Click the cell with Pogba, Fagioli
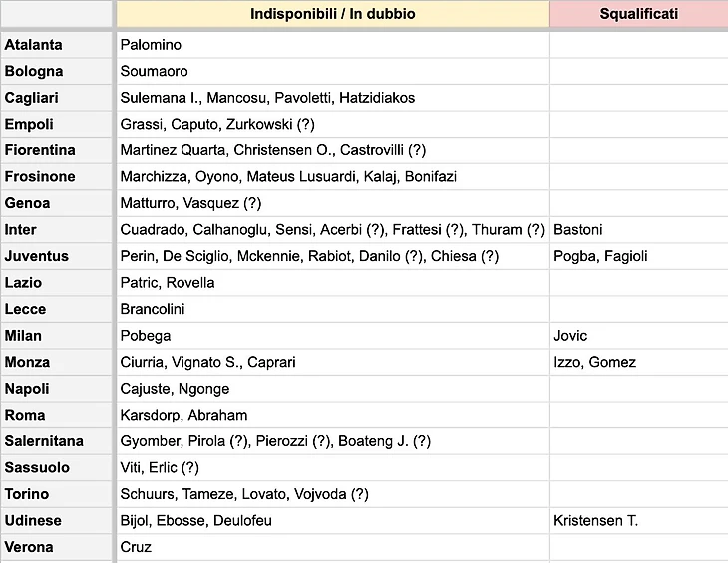728x563 pixels. (639, 256)
